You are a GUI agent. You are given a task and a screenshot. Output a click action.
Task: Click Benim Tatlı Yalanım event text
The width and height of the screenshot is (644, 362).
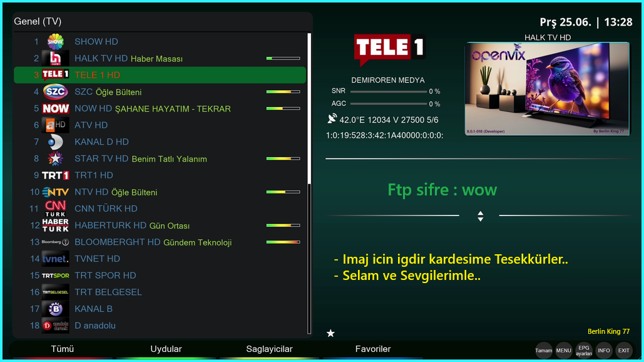(x=169, y=159)
